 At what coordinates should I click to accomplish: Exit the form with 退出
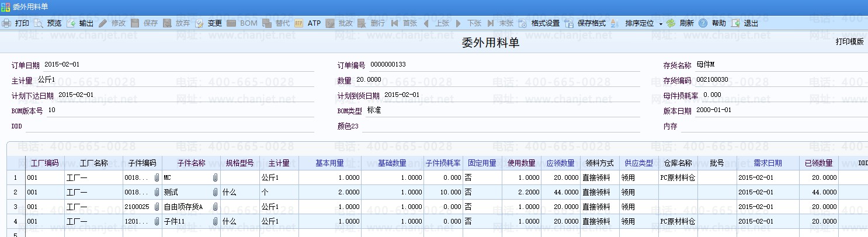click(735, 23)
